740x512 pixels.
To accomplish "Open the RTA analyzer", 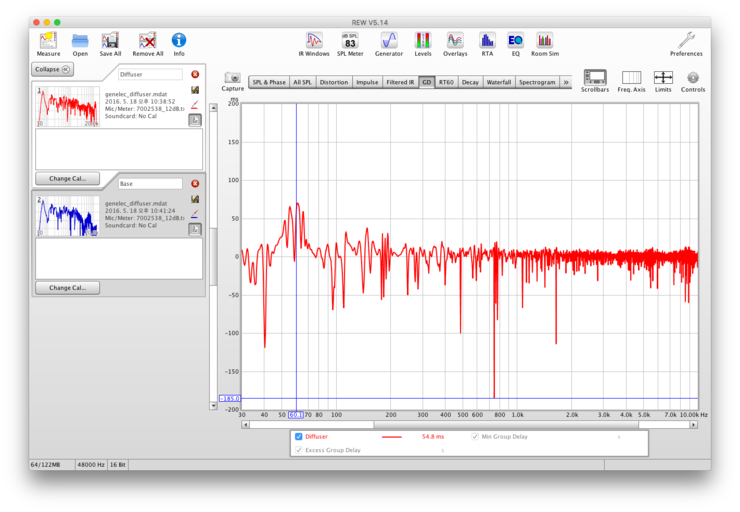I will [x=487, y=42].
